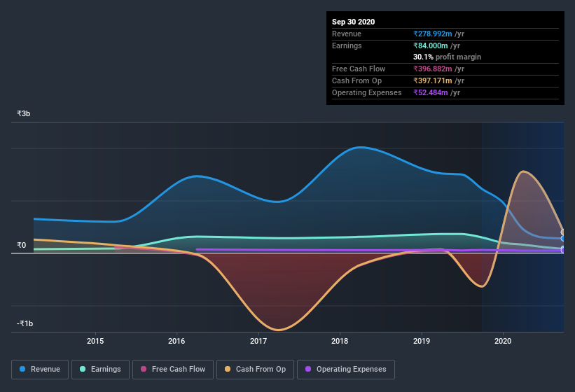Toggle the Earnings legend button
The height and width of the screenshot is (392, 575).
coord(100,370)
